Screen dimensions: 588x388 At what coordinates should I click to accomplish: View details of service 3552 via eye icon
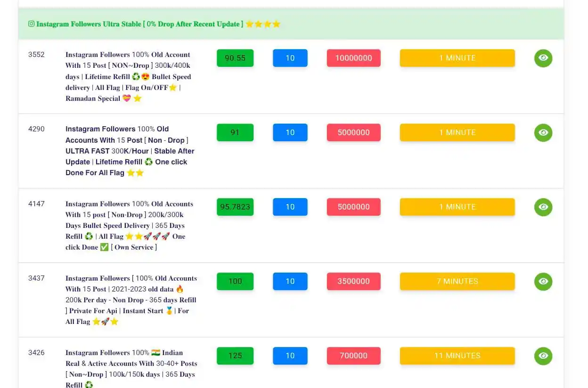tap(543, 58)
